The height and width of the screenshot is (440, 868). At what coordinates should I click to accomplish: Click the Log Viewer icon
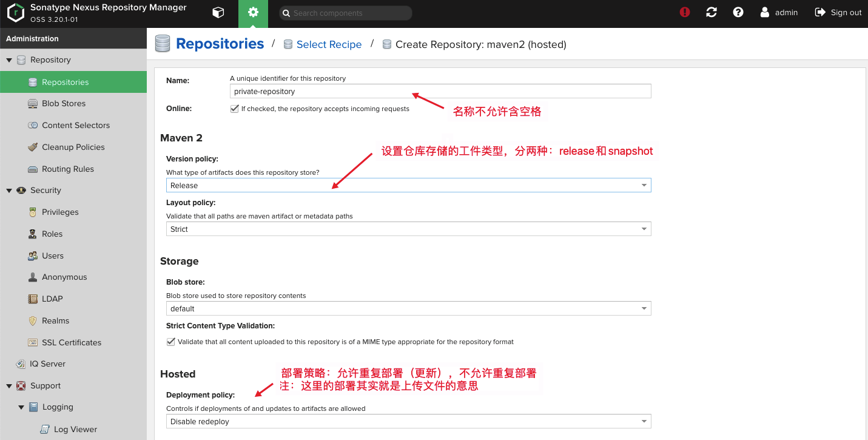pyautogui.click(x=45, y=430)
